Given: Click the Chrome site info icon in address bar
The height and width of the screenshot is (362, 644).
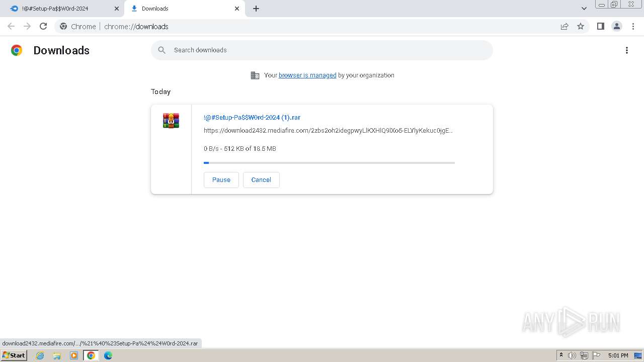Looking at the screenshot, I should 63,26.
